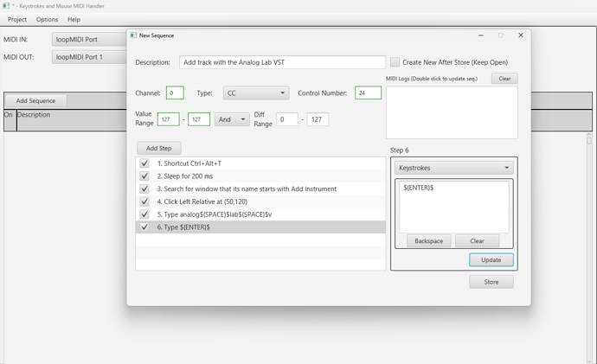Click the Description text field
The width and height of the screenshot is (597, 364).
pos(283,62)
